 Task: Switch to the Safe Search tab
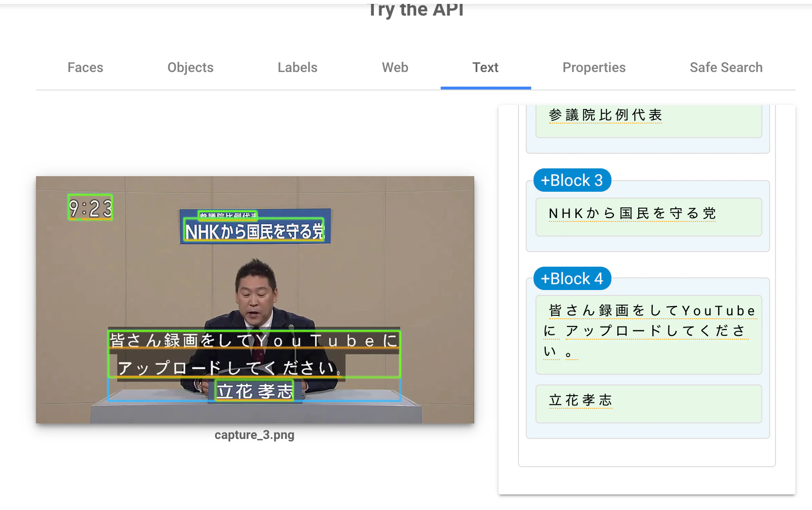[x=726, y=68]
